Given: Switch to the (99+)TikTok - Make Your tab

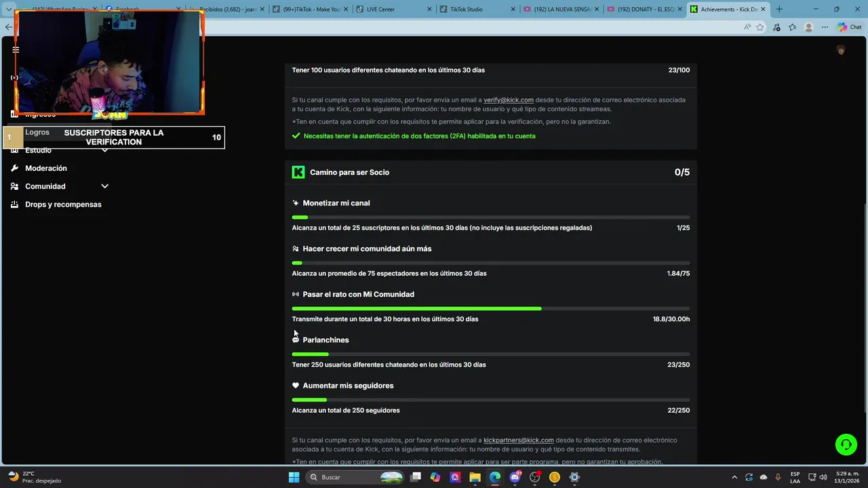Looking at the screenshot, I should [x=310, y=9].
